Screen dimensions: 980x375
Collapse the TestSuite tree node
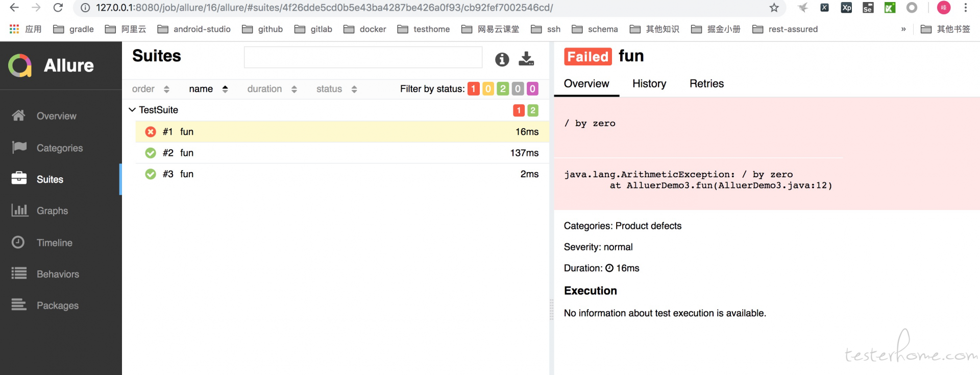click(x=132, y=110)
